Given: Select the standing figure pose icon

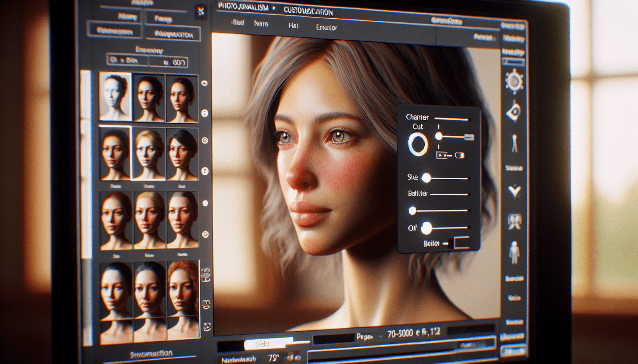Looking at the screenshot, I should click(x=515, y=143).
